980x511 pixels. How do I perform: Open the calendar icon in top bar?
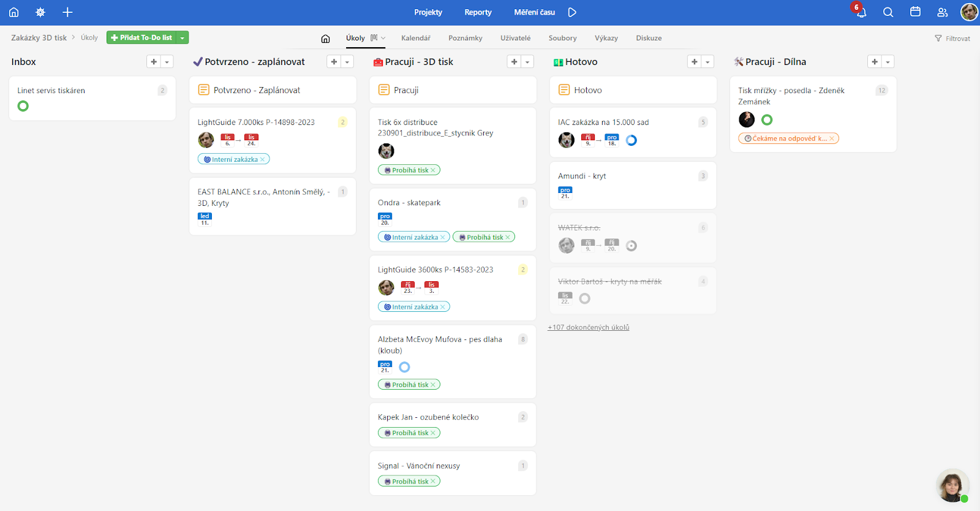(915, 12)
